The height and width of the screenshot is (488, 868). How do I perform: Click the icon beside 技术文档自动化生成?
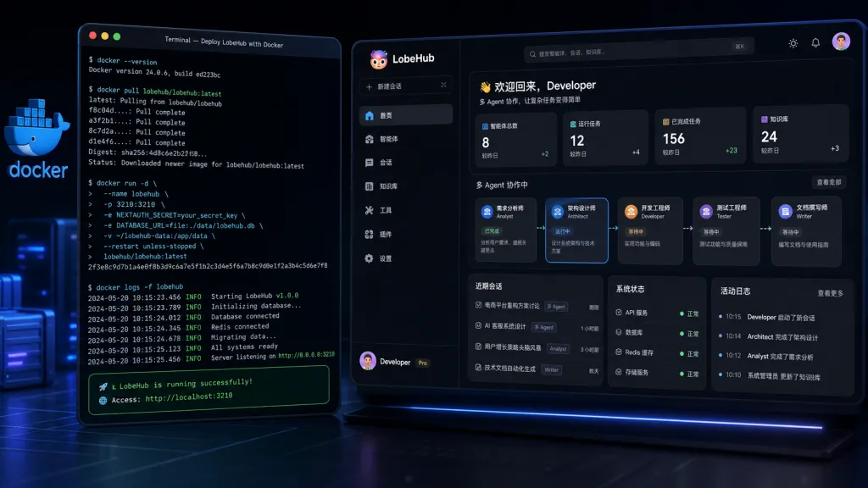(x=478, y=367)
